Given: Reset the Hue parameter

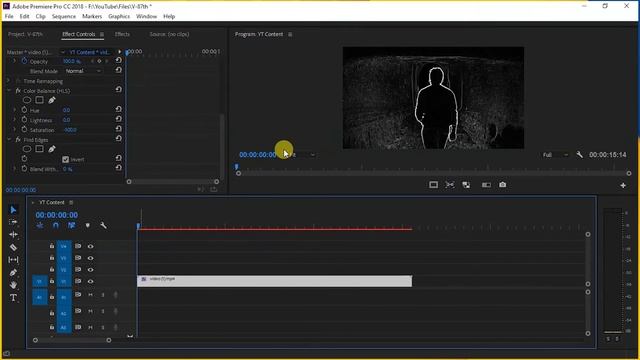Looking at the screenshot, I should point(118,109).
